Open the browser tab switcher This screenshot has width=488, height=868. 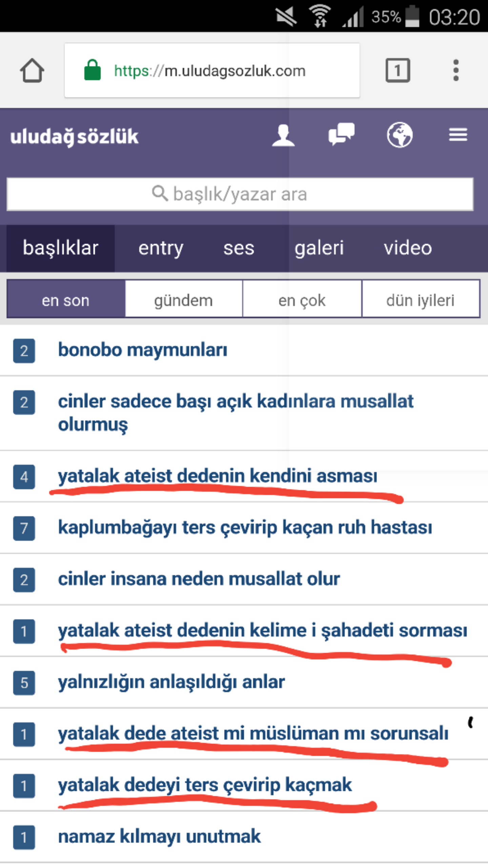(398, 71)
